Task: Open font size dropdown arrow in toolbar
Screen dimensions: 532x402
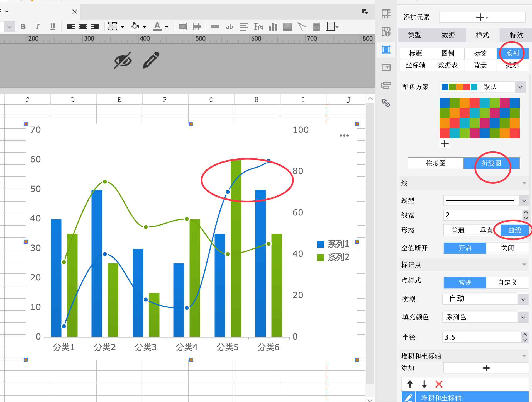Action: pos(9,27)
